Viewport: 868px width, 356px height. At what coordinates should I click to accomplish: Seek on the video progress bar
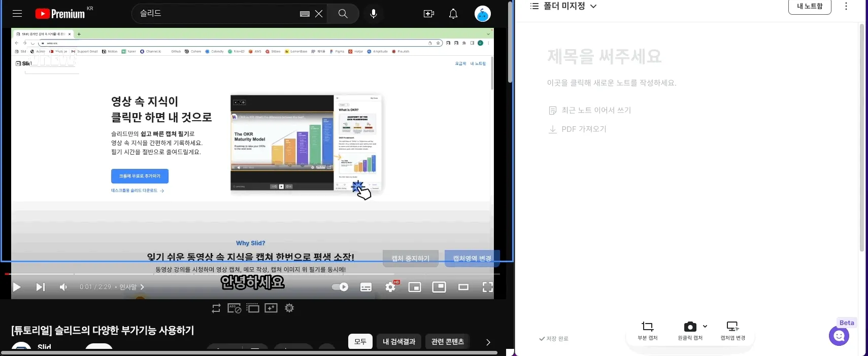click(x=252, y=274)
